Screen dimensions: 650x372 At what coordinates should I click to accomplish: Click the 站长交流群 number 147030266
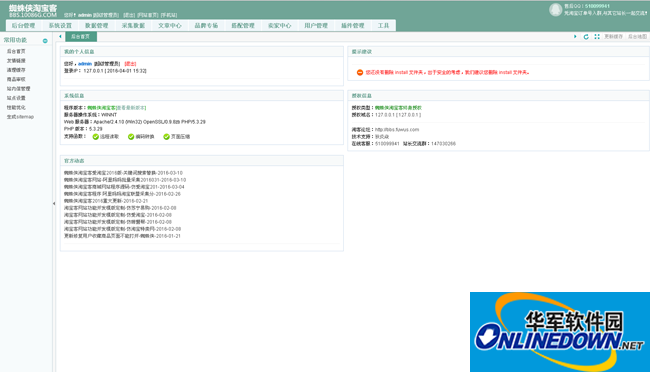click(443, 143)
